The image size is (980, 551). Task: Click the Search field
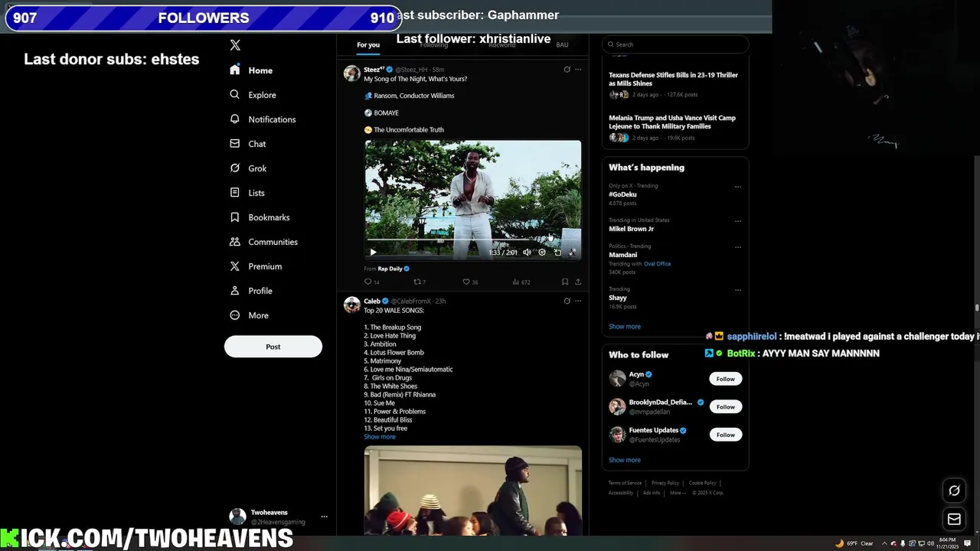675,44
